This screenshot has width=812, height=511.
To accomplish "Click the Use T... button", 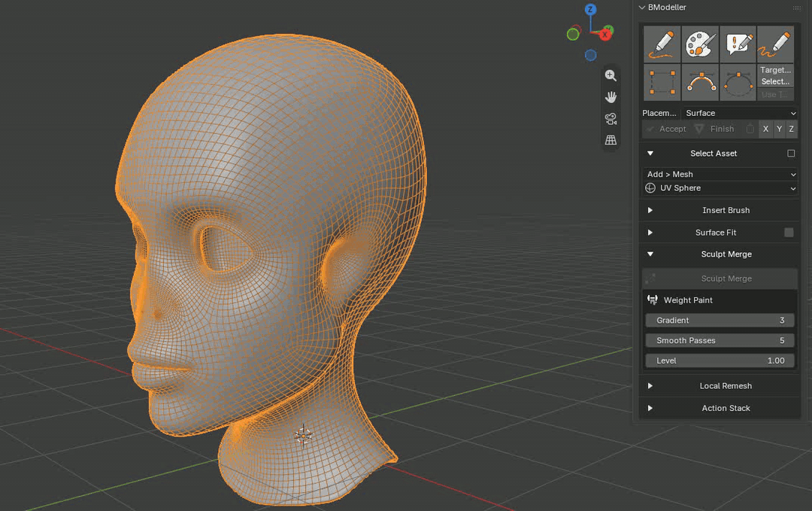I will pyautogui.click(x=775, y=94).
